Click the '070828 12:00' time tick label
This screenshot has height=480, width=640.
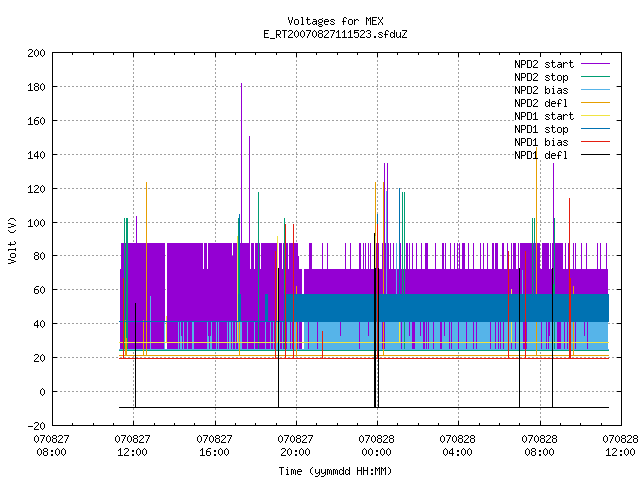620,446
